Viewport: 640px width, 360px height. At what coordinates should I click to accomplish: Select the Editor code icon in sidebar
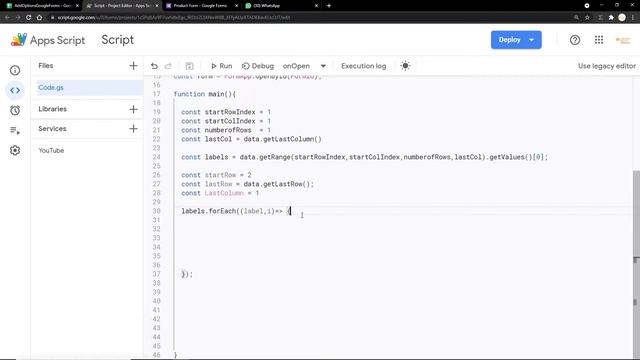(x=15, y=90)
